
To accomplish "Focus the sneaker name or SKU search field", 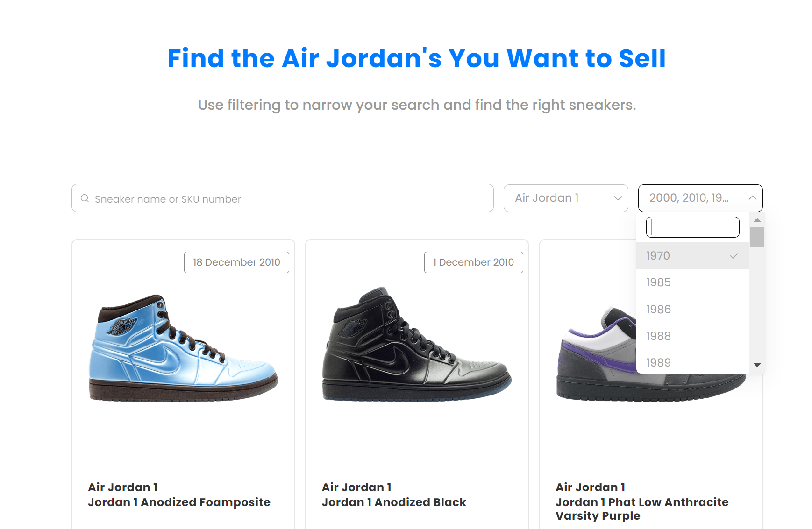I will [283, 198].
